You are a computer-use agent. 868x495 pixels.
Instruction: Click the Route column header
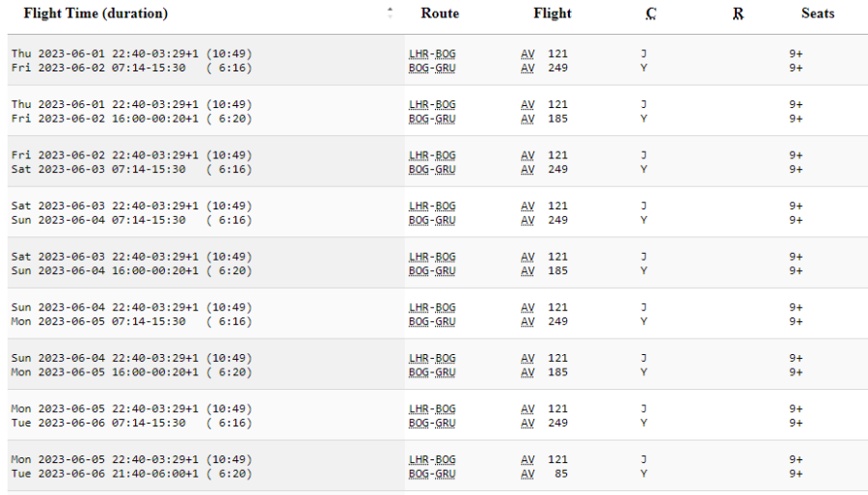(x=440, y=14)
